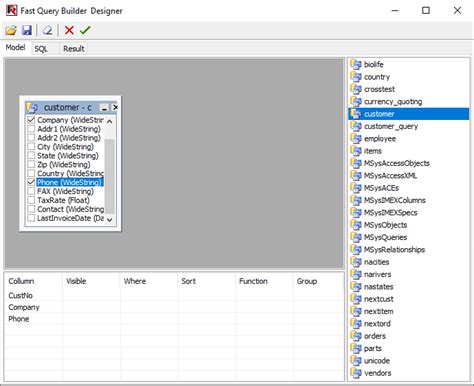Select the customer table in the list
The height and width of the screenshot is (386, 474).
coord(409,114)
